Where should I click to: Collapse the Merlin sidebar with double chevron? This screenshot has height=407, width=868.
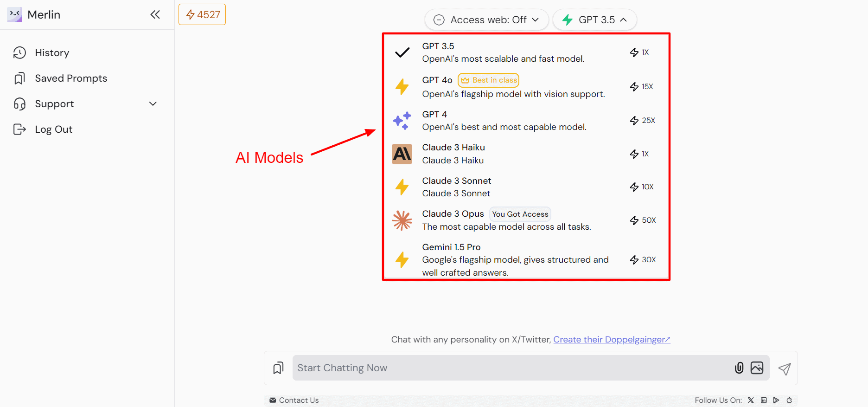tap(155, 15)
